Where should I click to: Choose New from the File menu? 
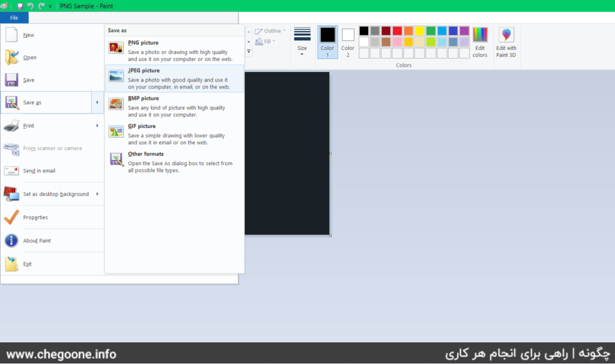[52, 35]
